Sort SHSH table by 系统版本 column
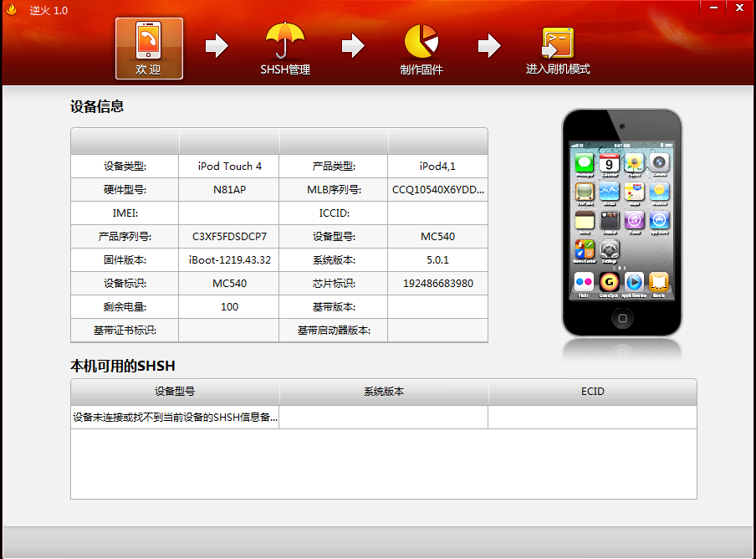Viewport: 756px width, 559px height. [x=384, y=392]
